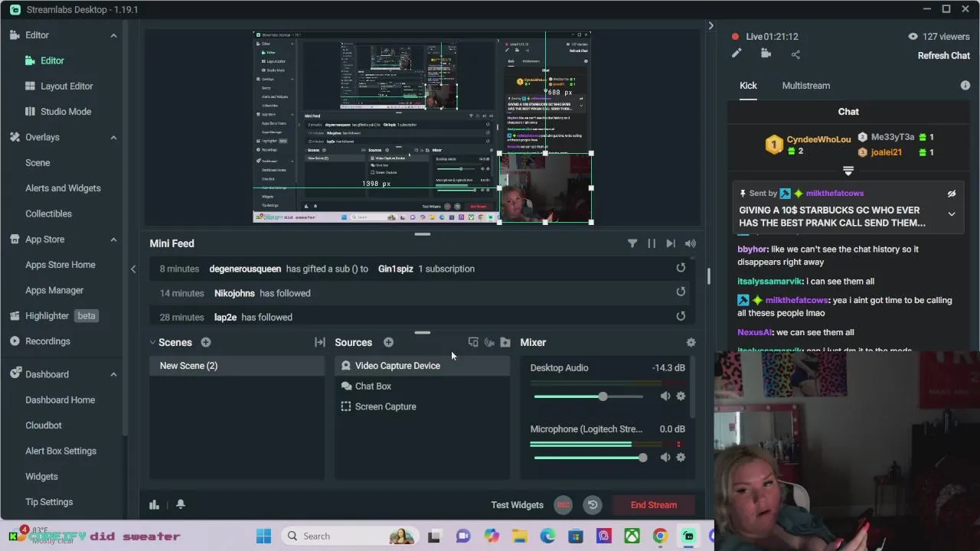The image size is (980, 551).
Task: Open clip camera icon in chat panel
Action: (x=766, y=54)
